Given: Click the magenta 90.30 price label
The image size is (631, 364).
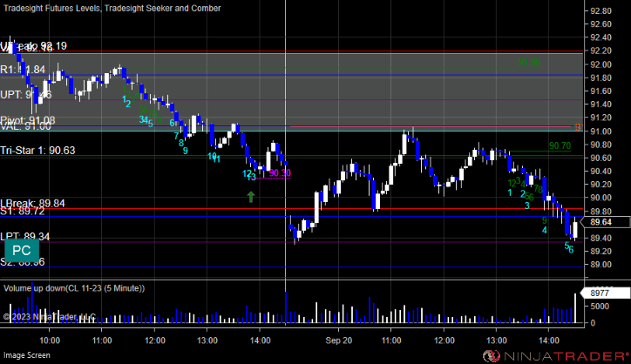Looking at the screenshot, I should [x=280, y=173].
